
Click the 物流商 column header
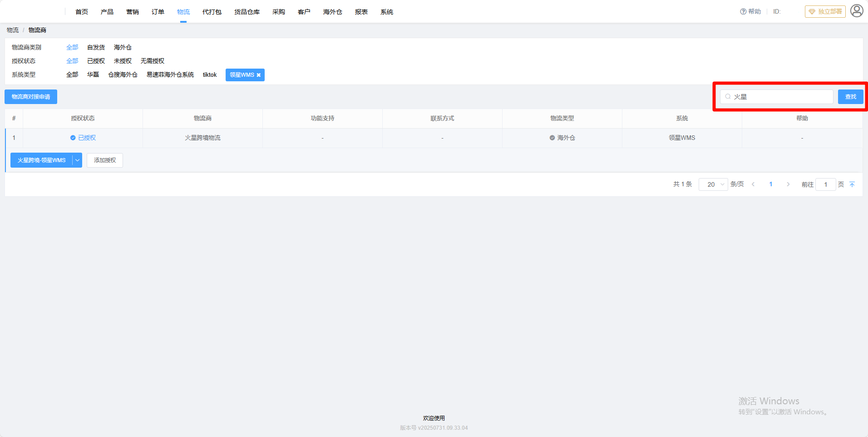pos(202,118)
